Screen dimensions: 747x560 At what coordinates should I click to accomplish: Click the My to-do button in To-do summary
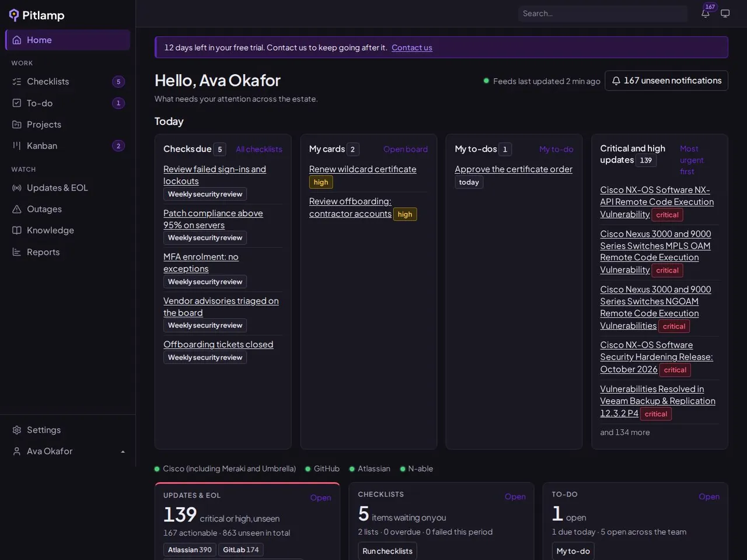[573, 551]
